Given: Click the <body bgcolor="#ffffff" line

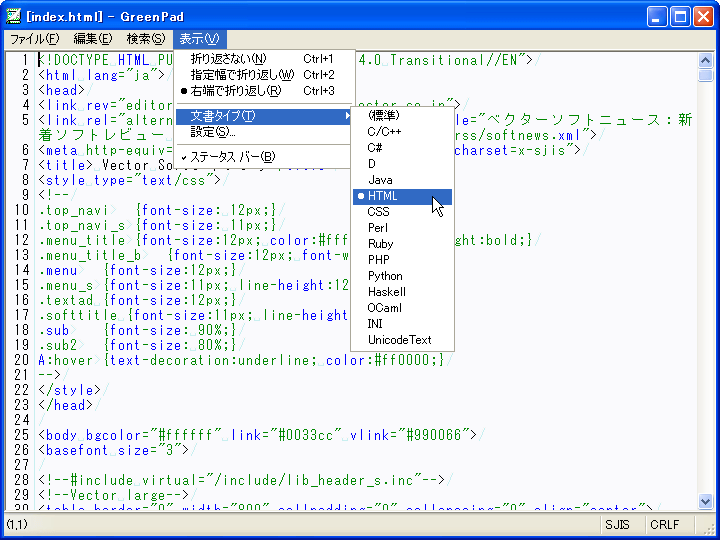Looking at the screenshot, I should [x=258, y=435].
